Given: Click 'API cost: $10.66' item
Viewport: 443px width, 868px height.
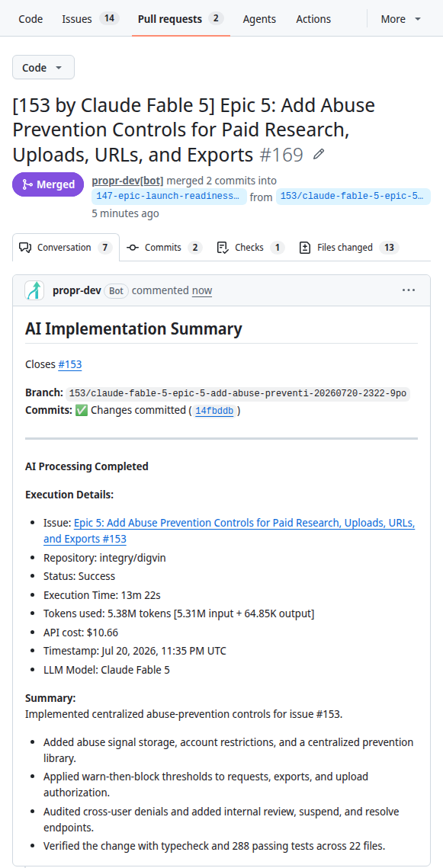Looking at the screenshot, I should 81,633.
